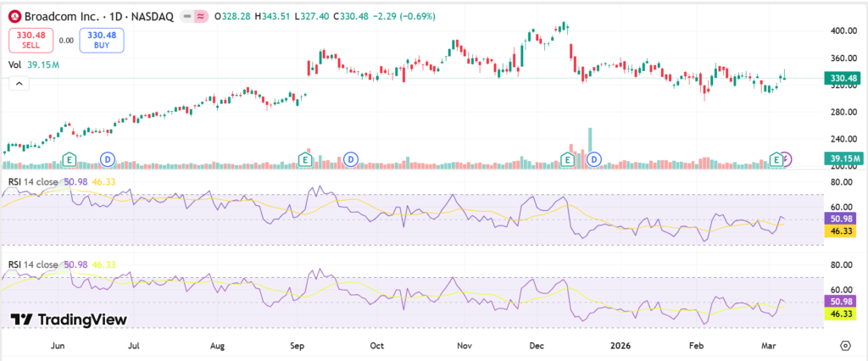
Task: Toggle the gray dash indicator pill
Action: click(188, 17)
